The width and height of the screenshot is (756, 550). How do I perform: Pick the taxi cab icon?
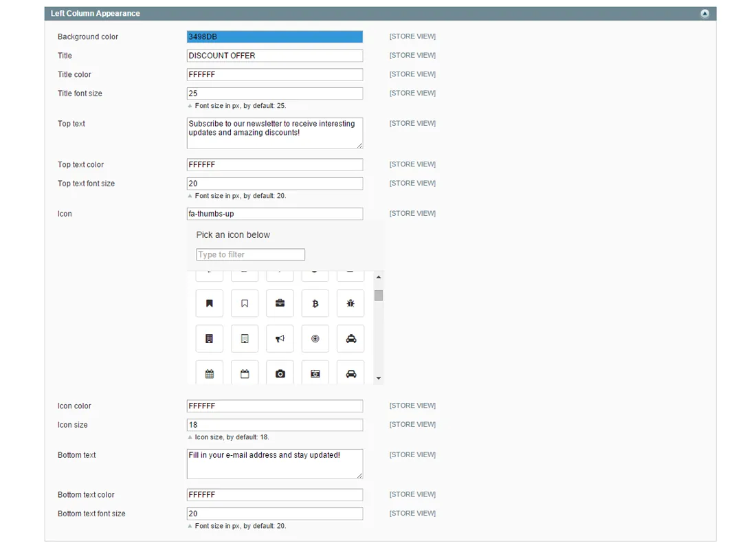point(351,339)
